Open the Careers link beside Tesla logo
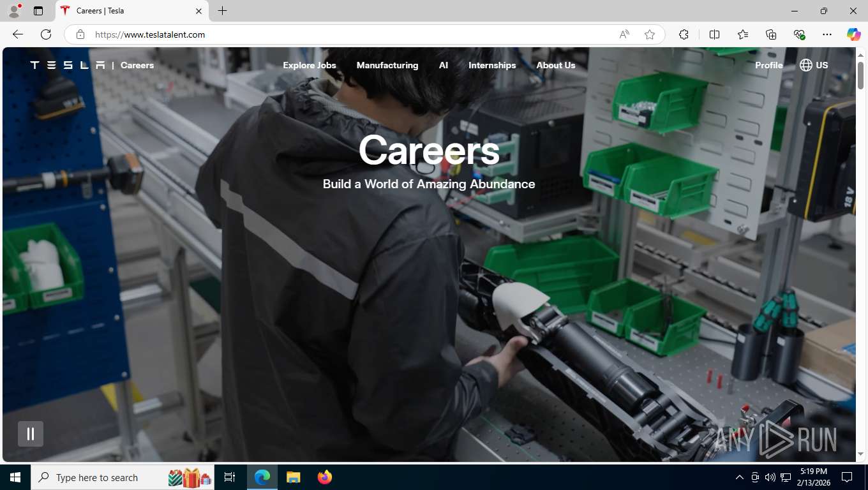 137,65
